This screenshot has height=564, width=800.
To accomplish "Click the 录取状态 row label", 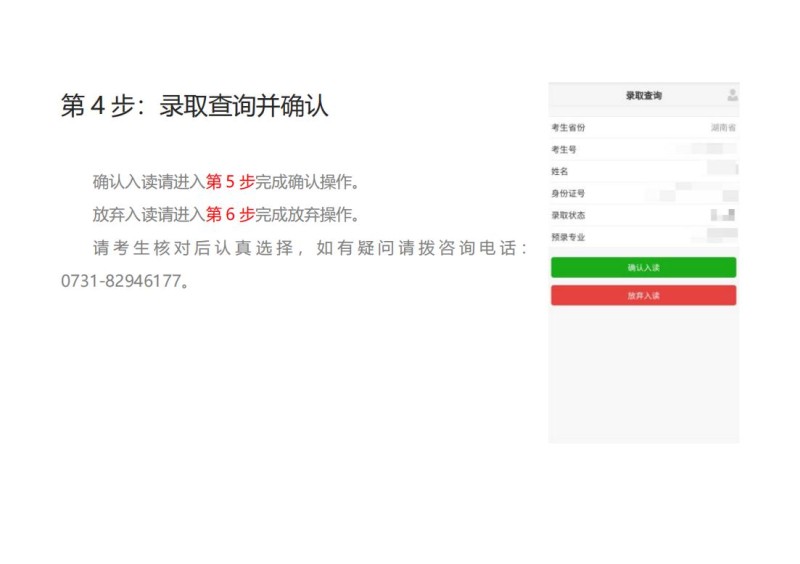I will (568, 215).
